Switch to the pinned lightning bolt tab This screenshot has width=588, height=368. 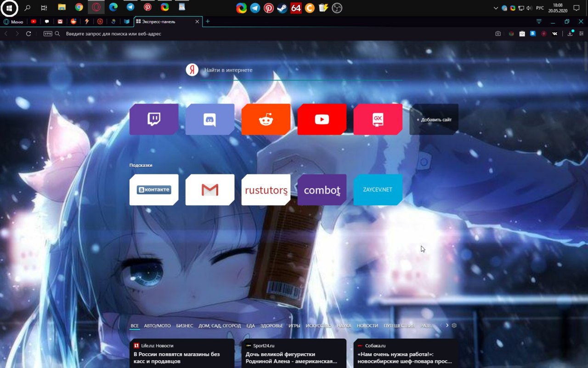tap(87, 22)
